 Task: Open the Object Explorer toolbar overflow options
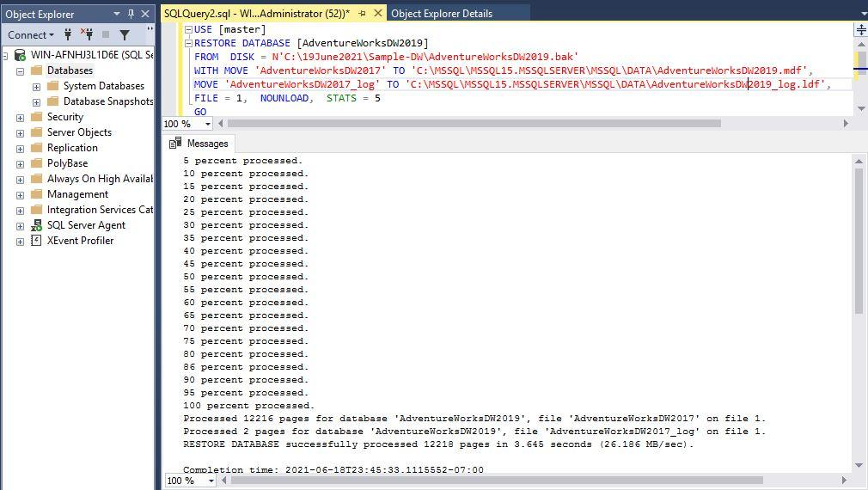[150, 30]
